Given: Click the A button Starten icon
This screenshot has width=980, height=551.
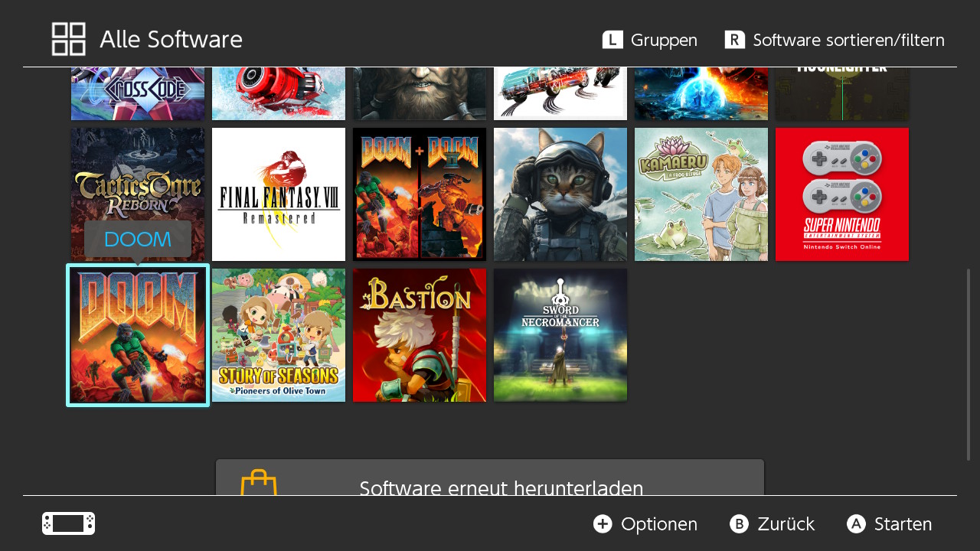Looking at the screenshot, I should click(856, 523).
